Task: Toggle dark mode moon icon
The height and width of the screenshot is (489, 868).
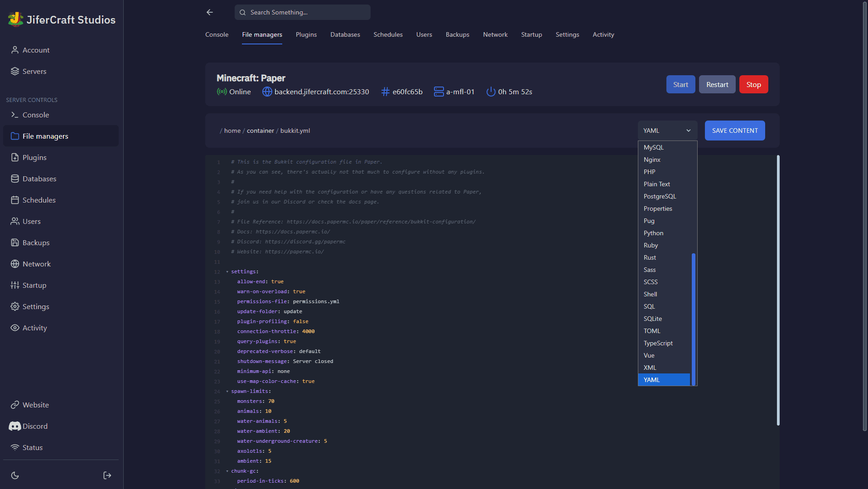Action: [15, 475]
